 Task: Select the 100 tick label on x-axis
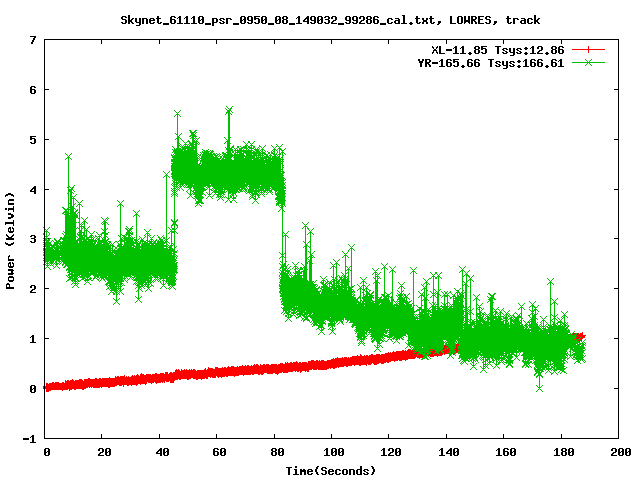(x=332, y=453)
